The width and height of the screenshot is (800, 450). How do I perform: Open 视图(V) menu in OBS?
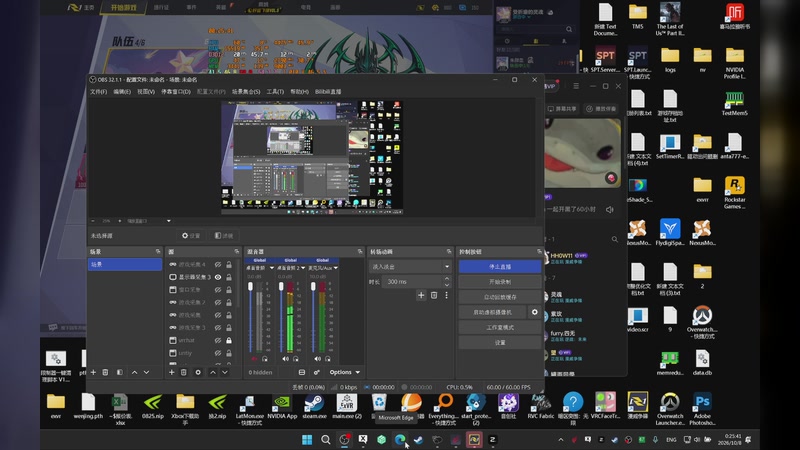[146, 92]
